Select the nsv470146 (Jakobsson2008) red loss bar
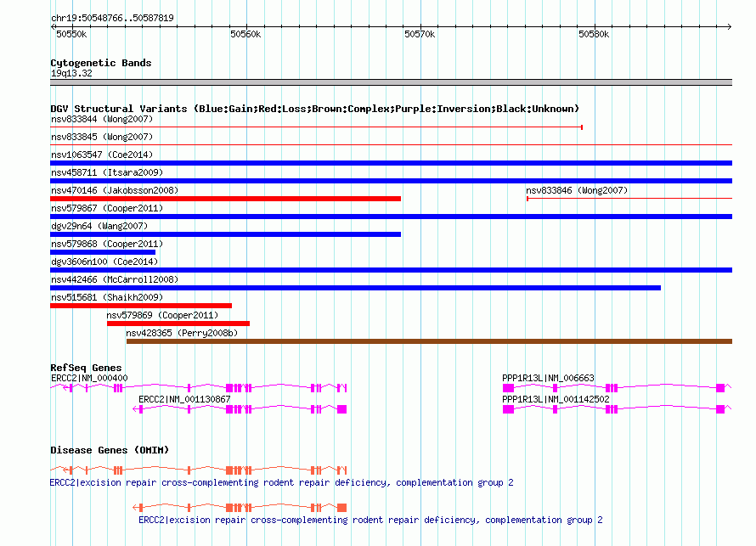756x546 pixels. (225, 199)
